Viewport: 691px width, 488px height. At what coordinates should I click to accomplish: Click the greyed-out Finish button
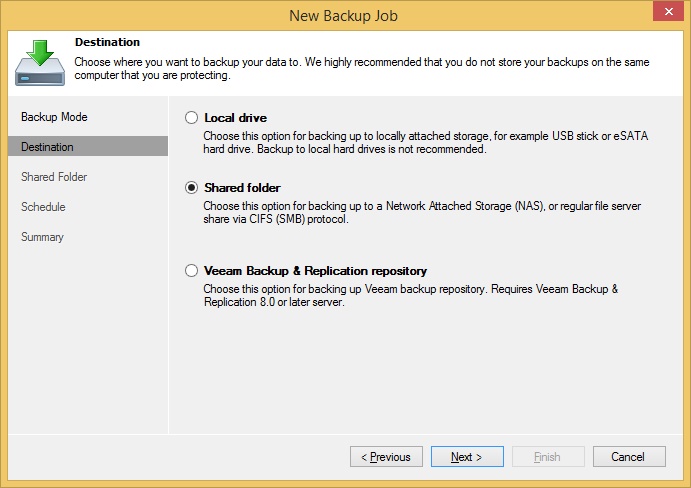[548, 457]
